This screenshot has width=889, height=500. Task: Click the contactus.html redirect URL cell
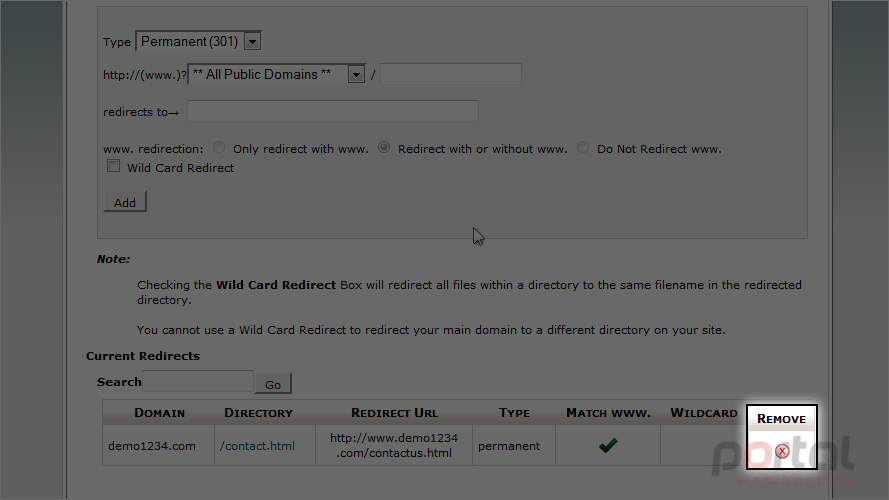394,446
